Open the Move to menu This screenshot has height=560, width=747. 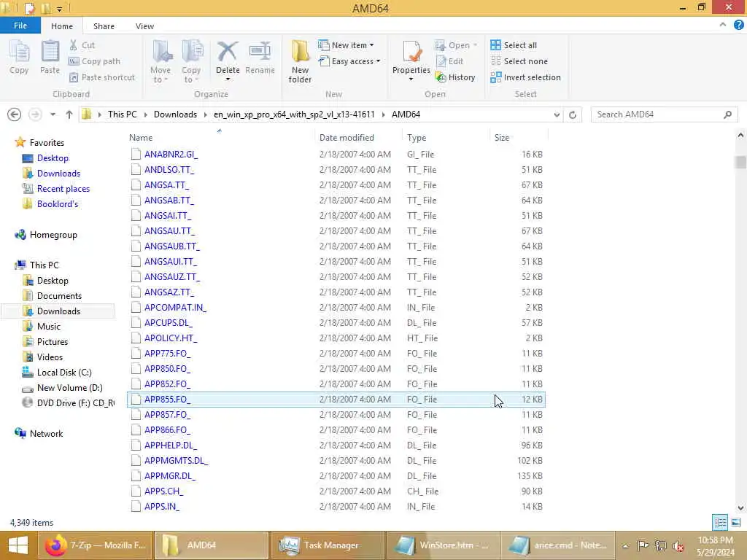(x=160, y=61)
